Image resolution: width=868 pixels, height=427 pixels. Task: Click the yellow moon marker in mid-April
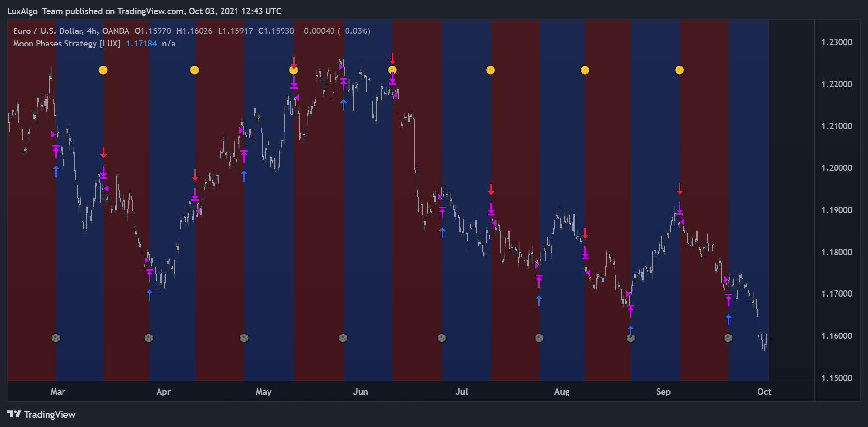coord(194,70)
